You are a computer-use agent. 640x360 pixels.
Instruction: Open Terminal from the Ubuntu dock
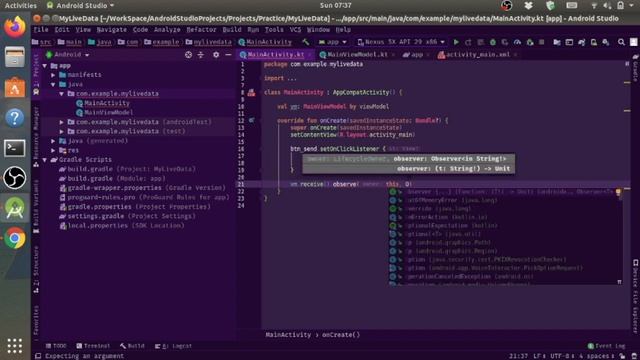15,148
